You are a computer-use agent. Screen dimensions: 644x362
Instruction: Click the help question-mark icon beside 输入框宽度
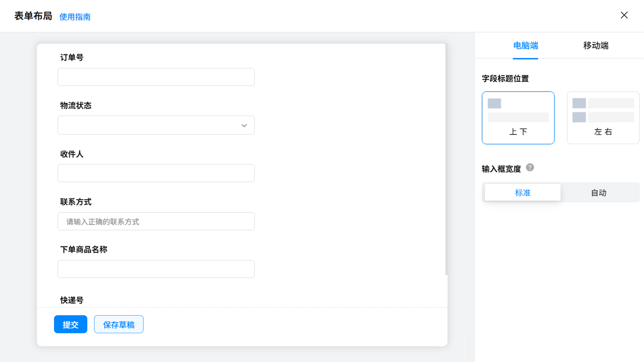click(530, 167)
